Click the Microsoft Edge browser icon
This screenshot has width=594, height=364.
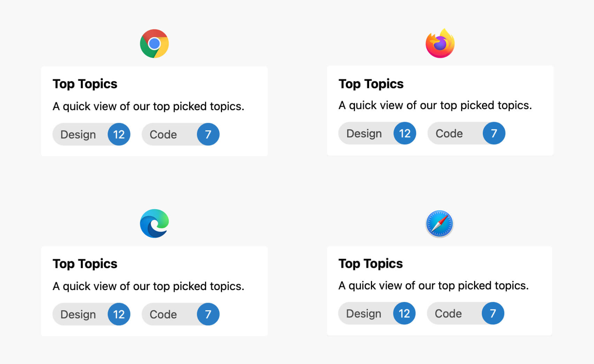click(154, 223)
